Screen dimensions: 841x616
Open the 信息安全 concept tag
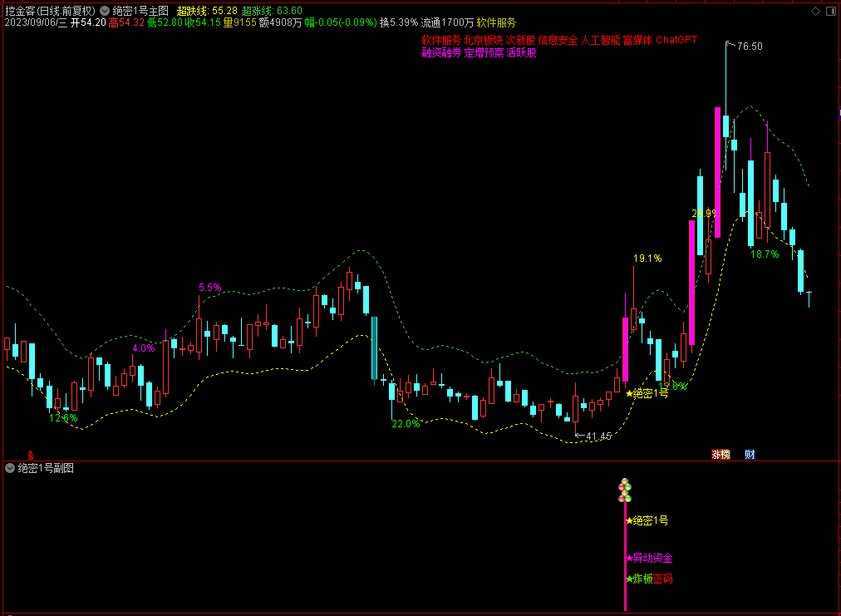(558, 40)
